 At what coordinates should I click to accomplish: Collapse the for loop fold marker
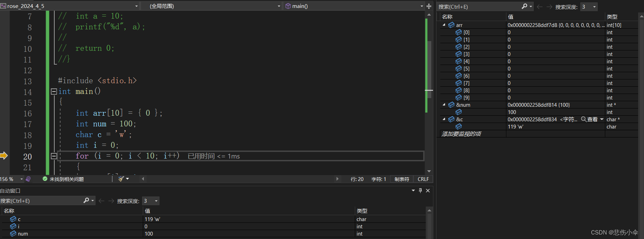click(x=54, y=156)
